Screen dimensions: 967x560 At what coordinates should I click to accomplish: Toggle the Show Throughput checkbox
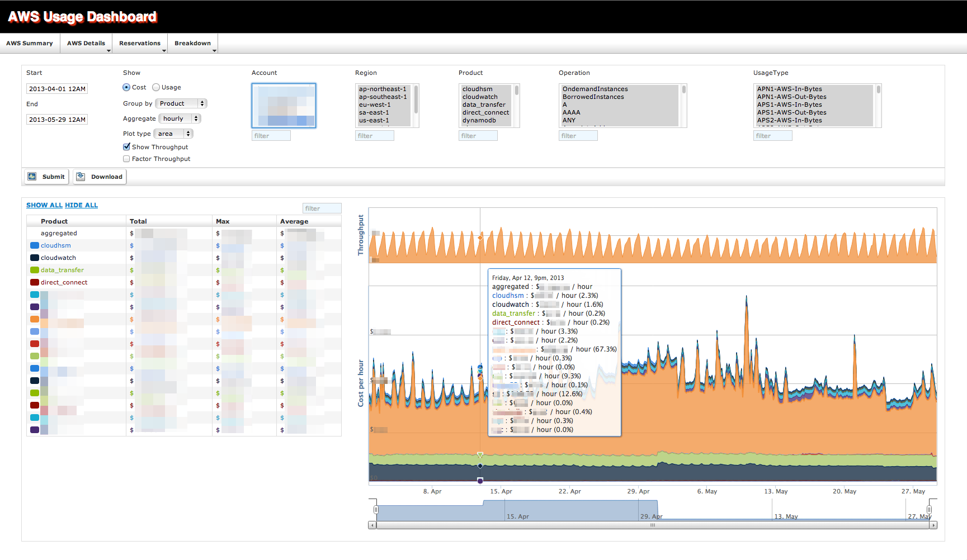pos(126,147)
